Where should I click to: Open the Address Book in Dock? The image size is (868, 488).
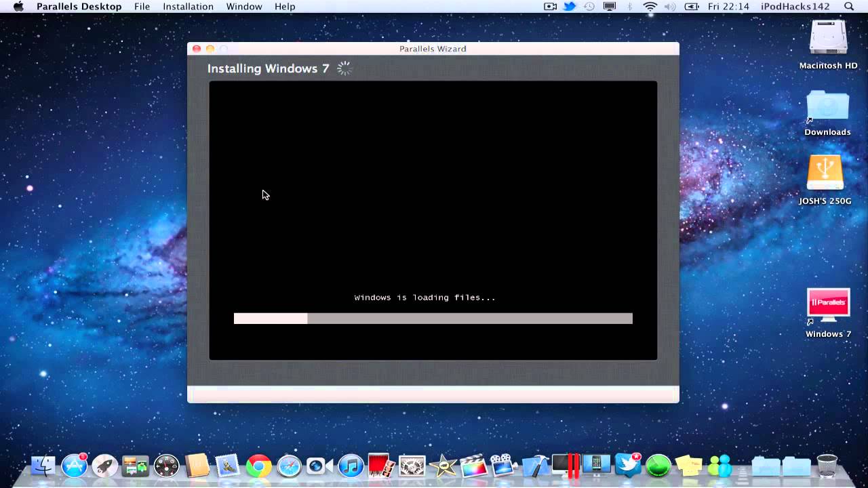(197, 465)
